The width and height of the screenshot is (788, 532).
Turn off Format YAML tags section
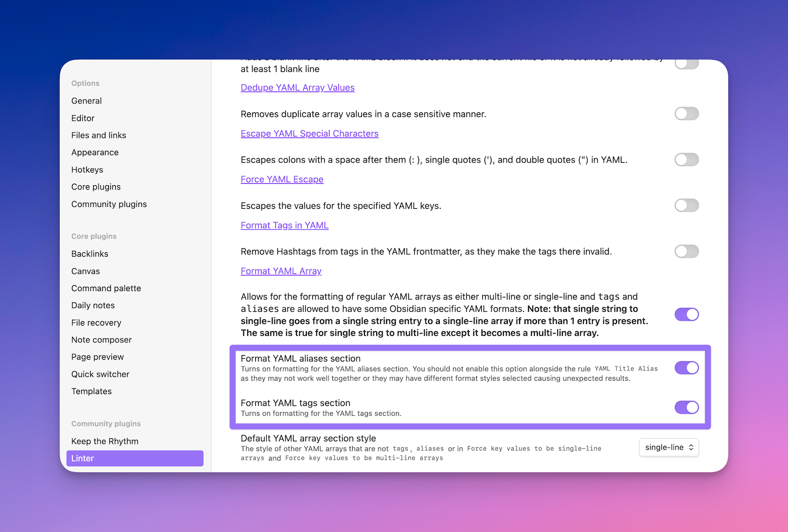tap(687, 407)
